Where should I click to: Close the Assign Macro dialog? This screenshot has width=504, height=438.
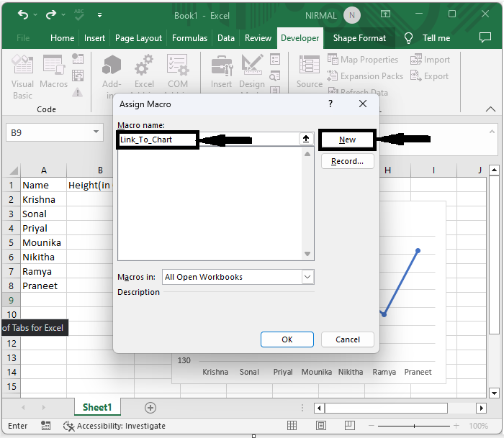363,104
